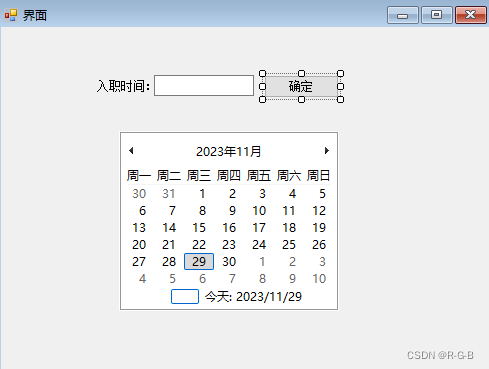Select date 8 under 周三 in second row
489x369 pixels.
(202, 211)
